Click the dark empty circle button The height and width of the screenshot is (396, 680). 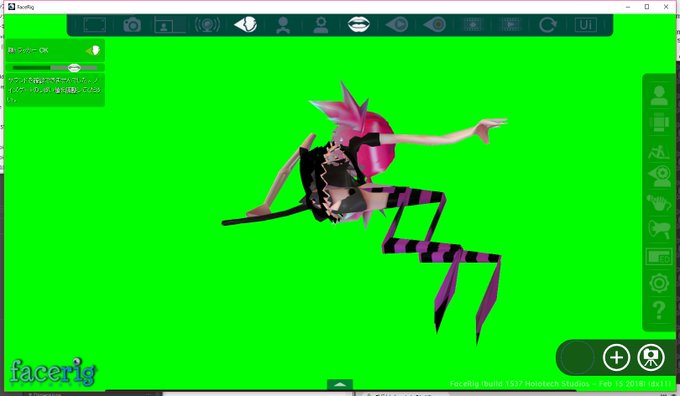pyautogui.click(x=577, y=357)
